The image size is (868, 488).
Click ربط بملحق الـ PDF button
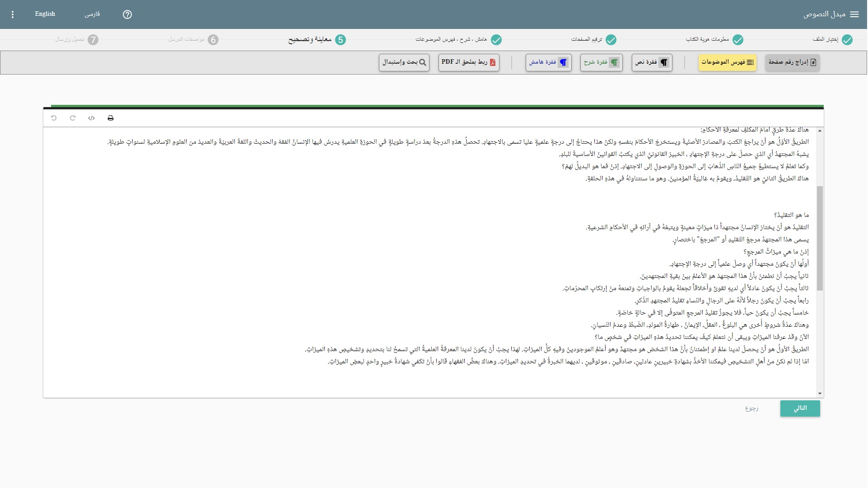tap(469, 62)
